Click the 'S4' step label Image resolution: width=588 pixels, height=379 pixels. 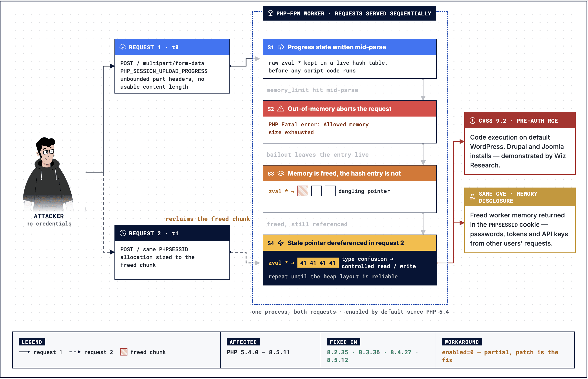pos(271,243)
